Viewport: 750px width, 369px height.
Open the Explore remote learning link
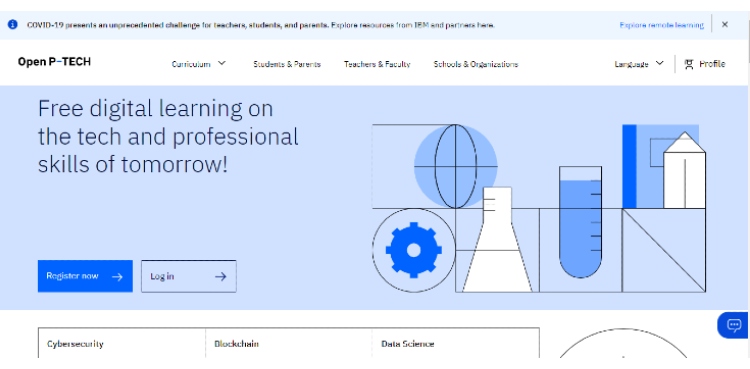[662, 25]
